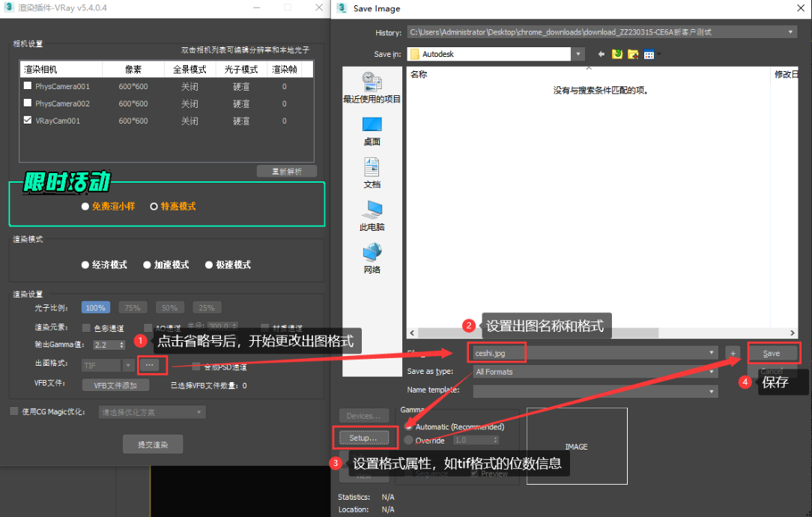Click the 3ds Max icon in Save Image title
The image size is (812, 517).
[342, 7]
